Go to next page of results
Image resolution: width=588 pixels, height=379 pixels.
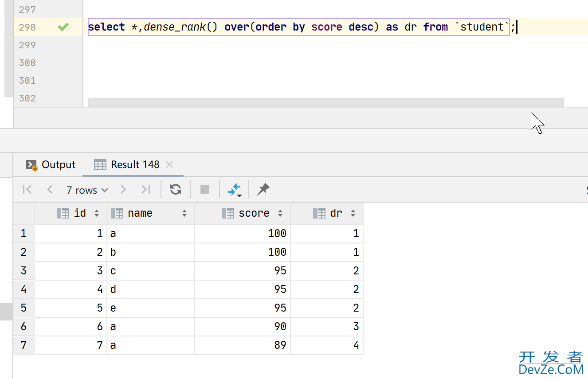[123, 190]
